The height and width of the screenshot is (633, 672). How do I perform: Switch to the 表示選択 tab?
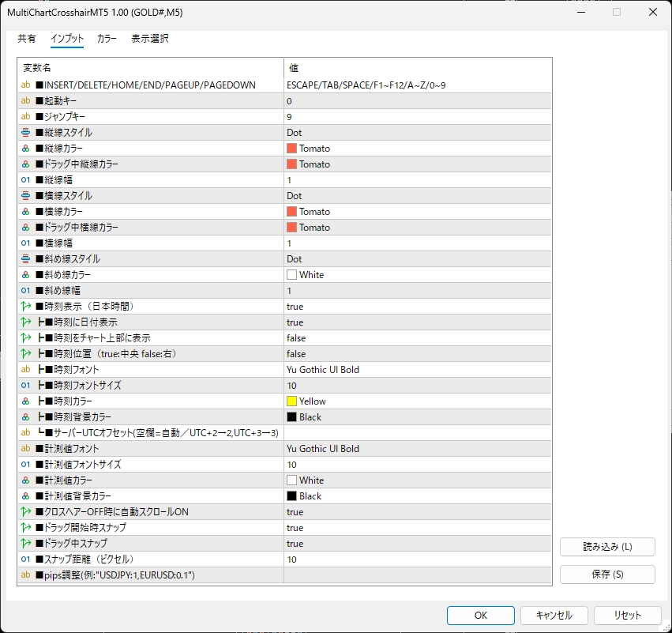149,39
